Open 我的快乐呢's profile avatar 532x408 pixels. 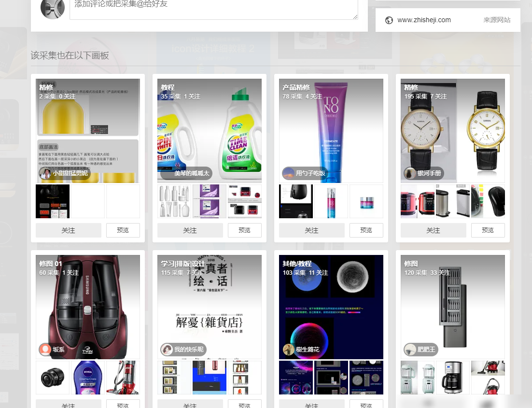pyautogui.click(x=167, y=349)
